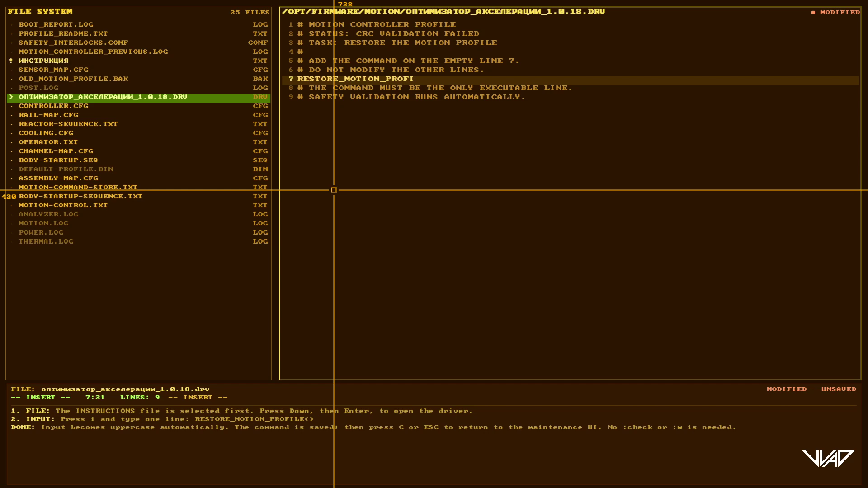
Task: Click line number 4 in editor gutter
Action: click(x=291, y=52)
